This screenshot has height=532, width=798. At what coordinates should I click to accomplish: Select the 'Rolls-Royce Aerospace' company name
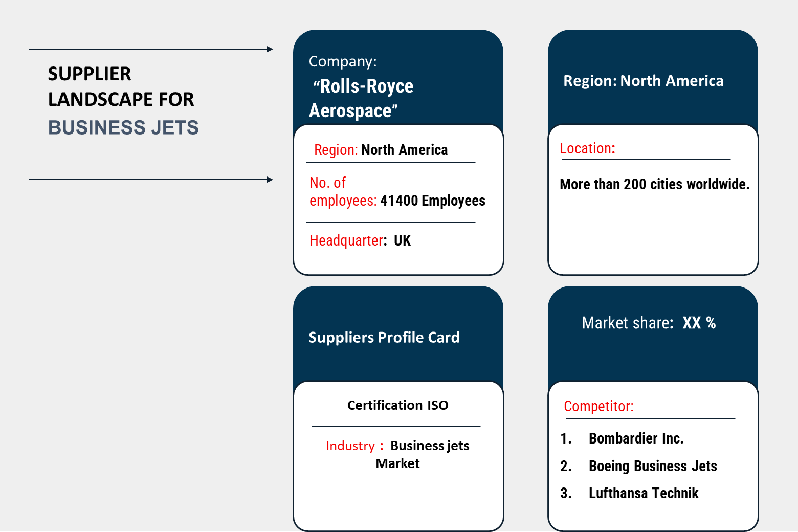(361, 98)
